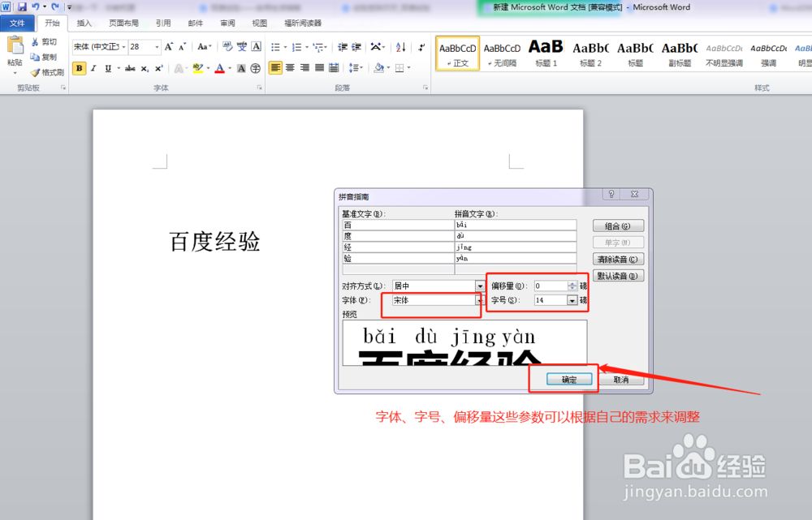This screenshot has width=812, height=520.
Task: Click the Increase Indent icon
Action: tap(356, 47)
